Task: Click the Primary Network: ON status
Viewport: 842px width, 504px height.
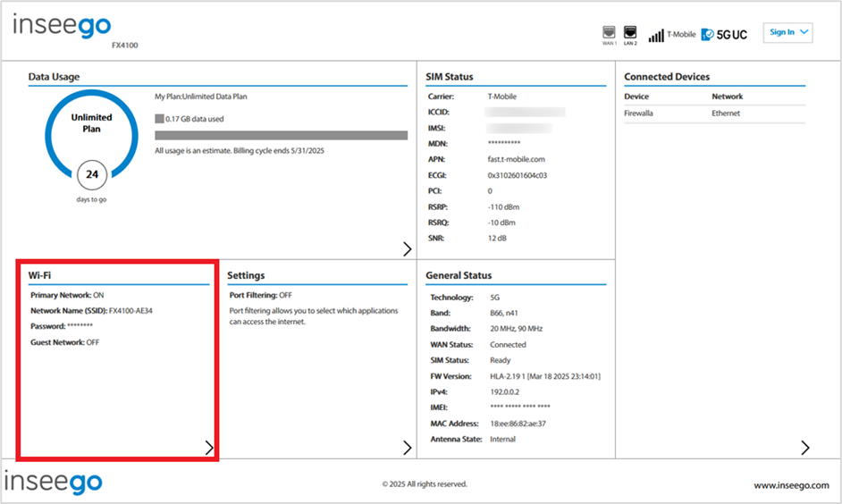Action: pyautogui.click(x=67, y=295)
